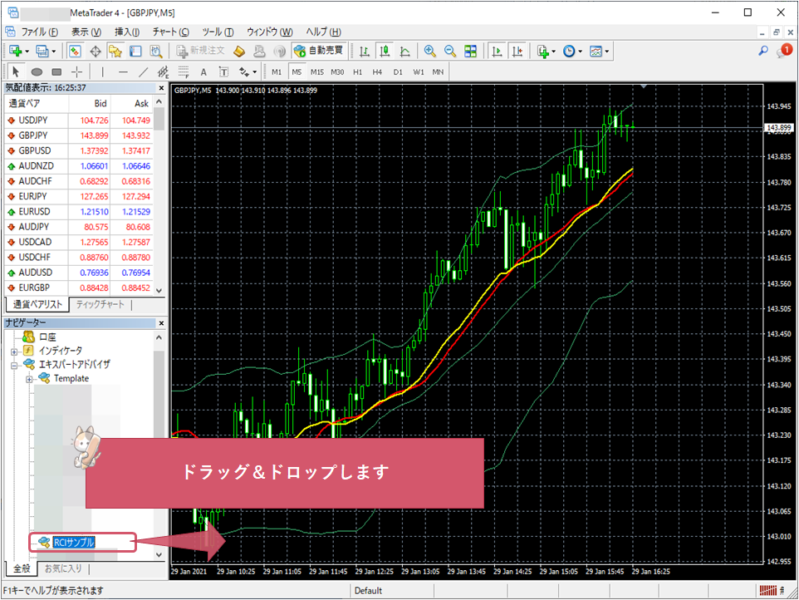Toggle the 自動売買 auto trading button

(319, 50)
